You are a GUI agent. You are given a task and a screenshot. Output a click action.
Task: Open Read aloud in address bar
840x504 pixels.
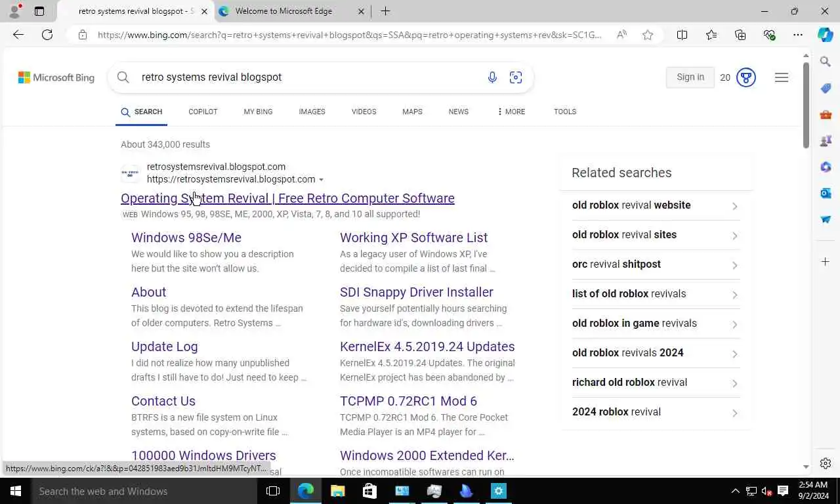(621, 35)
